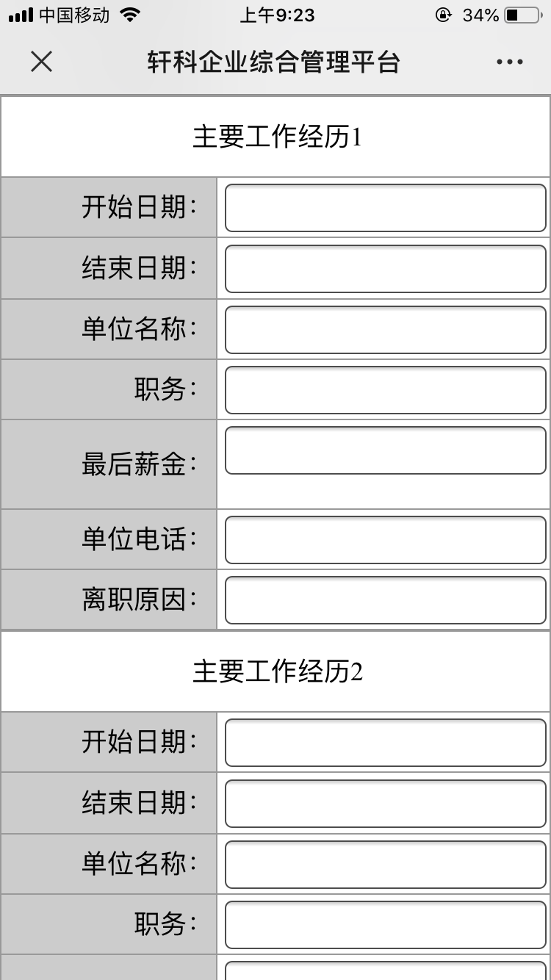Select the 职务 input under 主要工作经历1
551x980 pixels.
(x=386, y=390)
